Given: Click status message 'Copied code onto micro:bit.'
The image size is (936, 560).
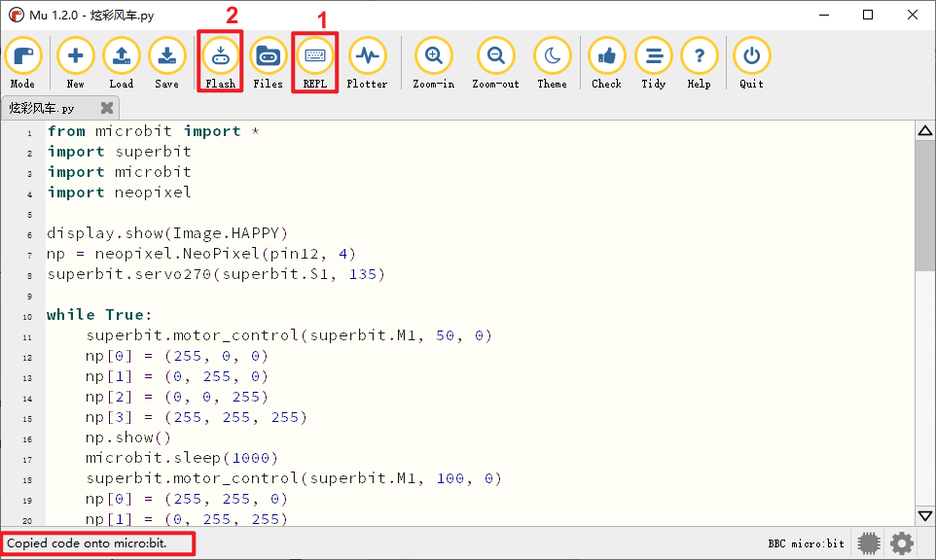Looking at the screenshot, I should (x=88, y=543).
